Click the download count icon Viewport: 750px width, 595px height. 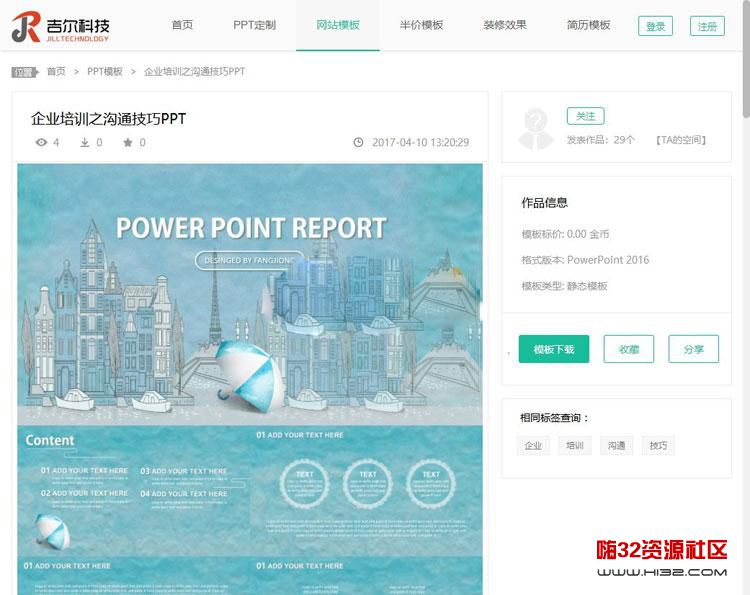click(x=85, y=143)
